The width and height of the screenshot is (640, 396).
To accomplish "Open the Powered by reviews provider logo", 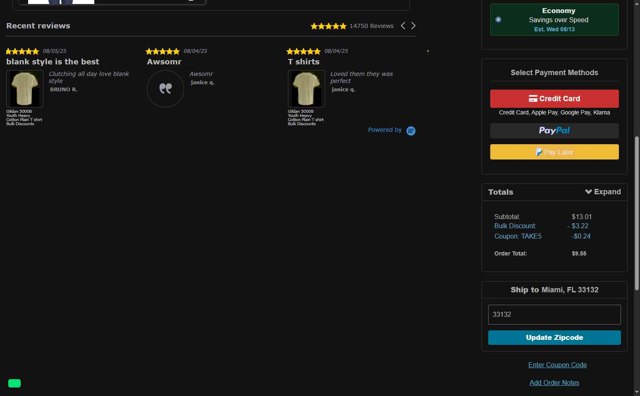I will pos(411,131).
